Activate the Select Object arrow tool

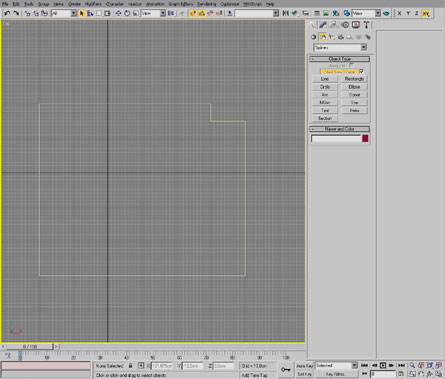[x=81, y=13]
